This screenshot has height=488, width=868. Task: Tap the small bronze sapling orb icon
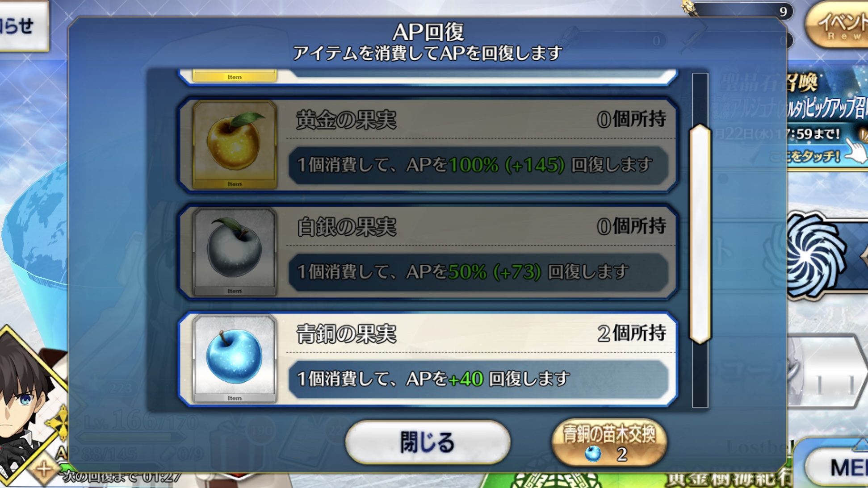tap(593, 454)
